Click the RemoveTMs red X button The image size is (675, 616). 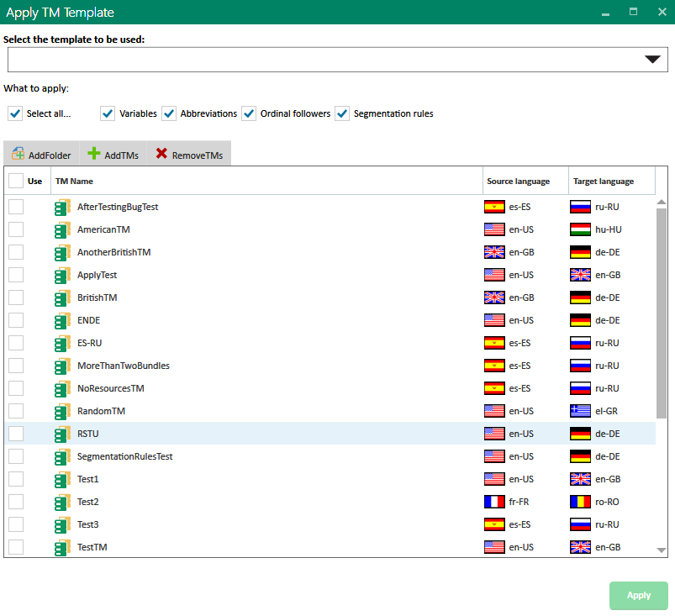point(189,154)
